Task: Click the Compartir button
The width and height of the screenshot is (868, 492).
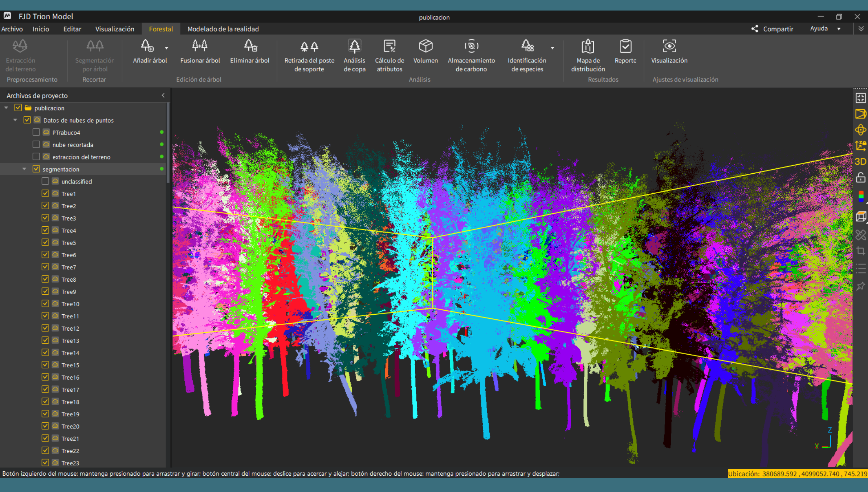Action: 772,29
